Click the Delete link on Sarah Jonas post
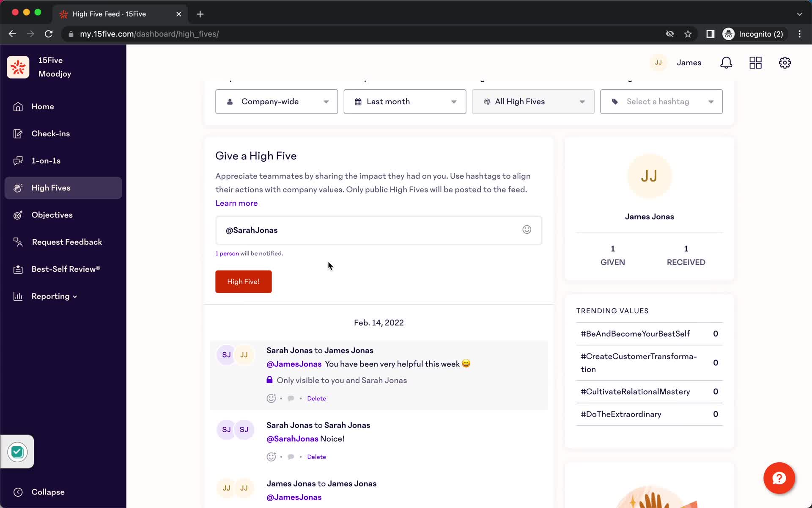The image size is (812, 508). point(316,398)
